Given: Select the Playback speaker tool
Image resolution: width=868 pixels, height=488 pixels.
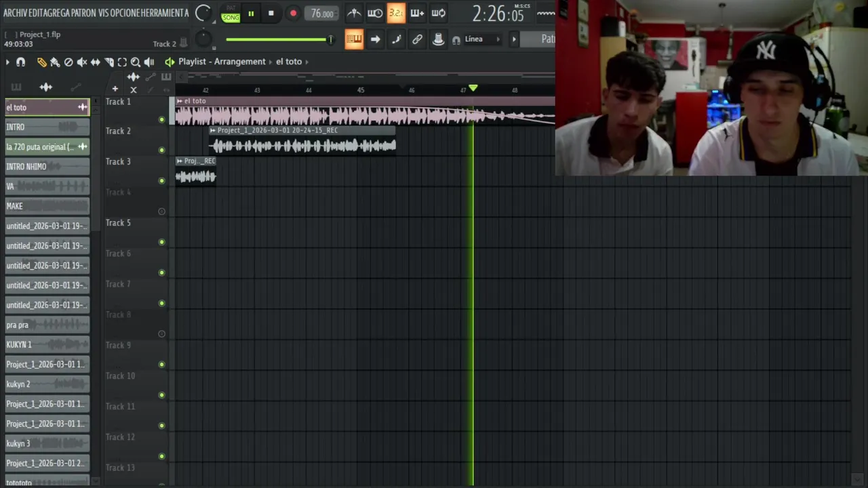Looking at the screenshot, I should coord(149,62).
